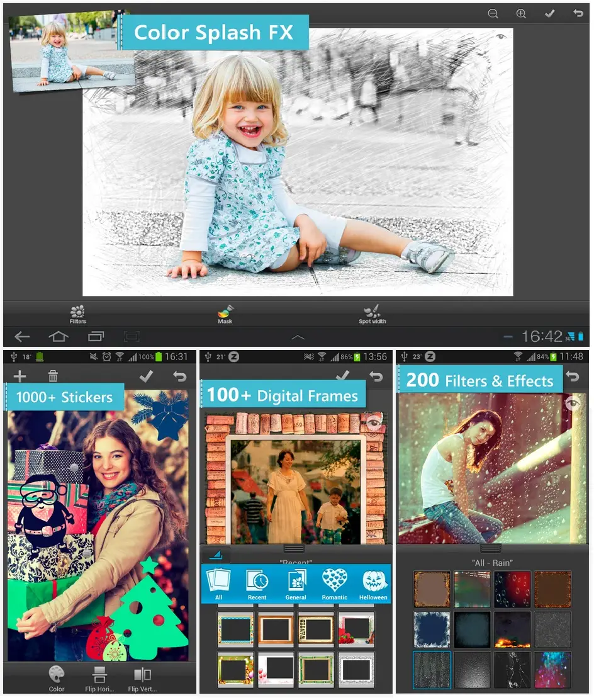
Task: Undo the last action on Filters & Effects screen
Action: pos(573,376)
